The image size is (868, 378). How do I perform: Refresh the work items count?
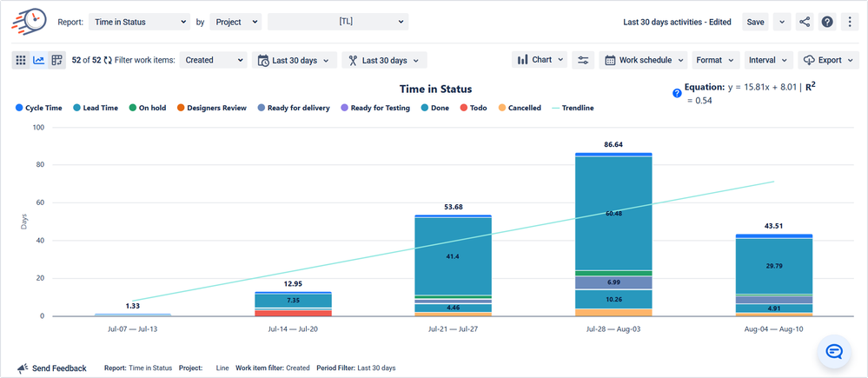(x=108, y=60)
